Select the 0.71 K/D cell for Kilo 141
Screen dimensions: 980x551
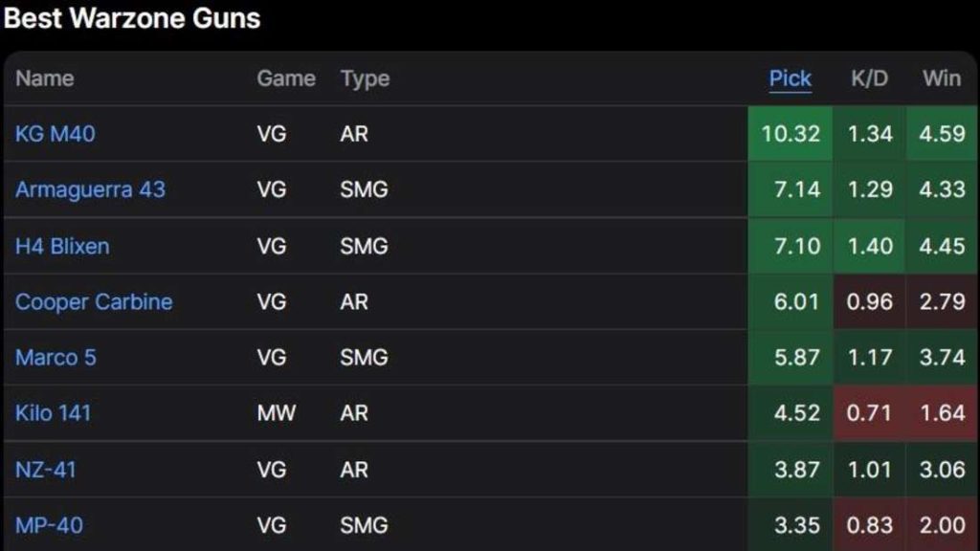pyautogui.click(x=869, y=413)
